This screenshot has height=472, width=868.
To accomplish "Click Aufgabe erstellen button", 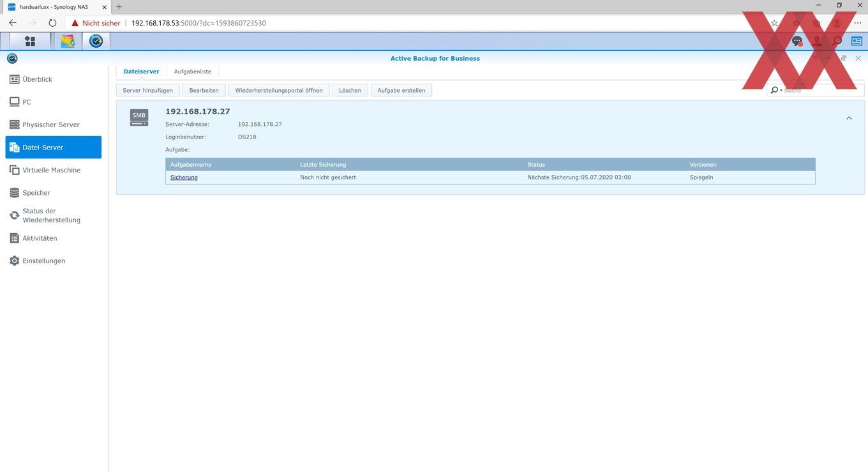I will pos(401,90).
